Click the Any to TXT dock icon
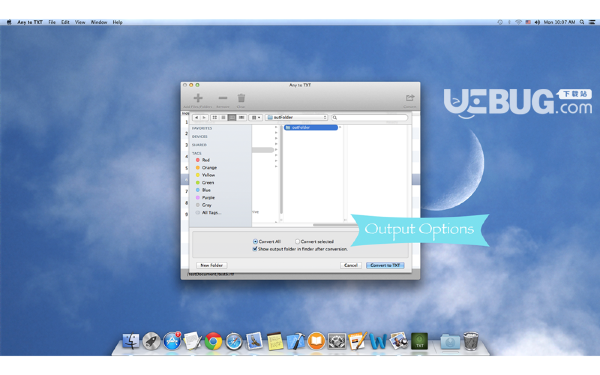The width and height of the screenshot is (600, 375). pos(419,341)
